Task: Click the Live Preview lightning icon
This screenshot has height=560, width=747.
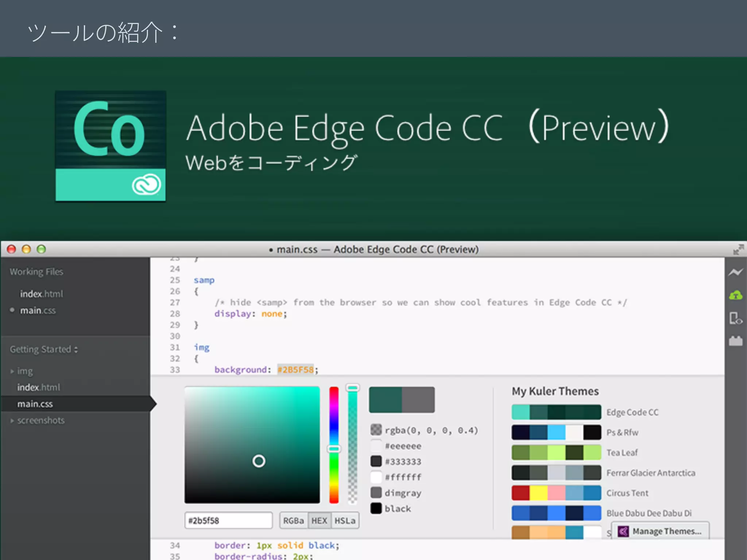Action: [735, 272]
